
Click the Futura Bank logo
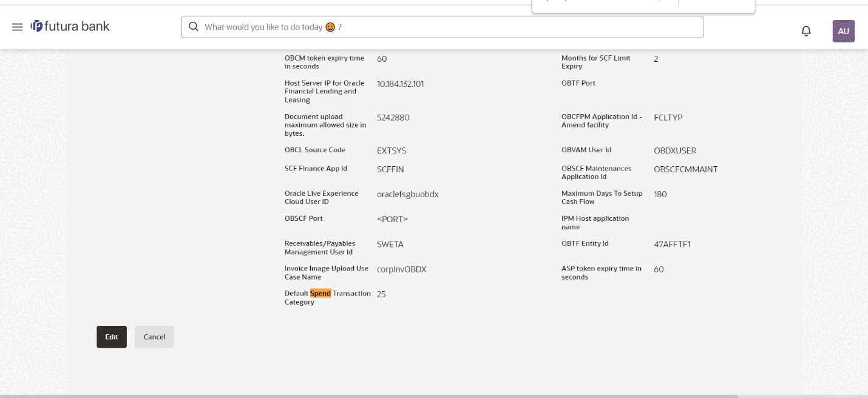coord(70,27)
